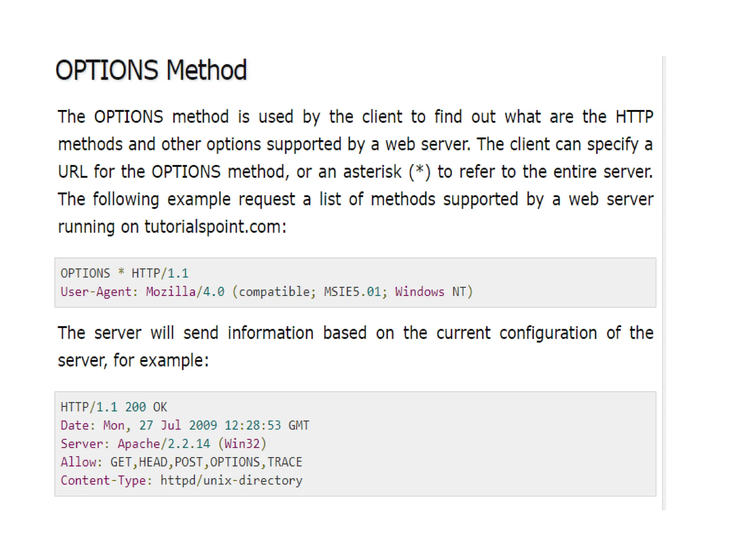Click the HTTP/1.1 200 OK status line
Screen dimensions: 747x560
(113, 407)
